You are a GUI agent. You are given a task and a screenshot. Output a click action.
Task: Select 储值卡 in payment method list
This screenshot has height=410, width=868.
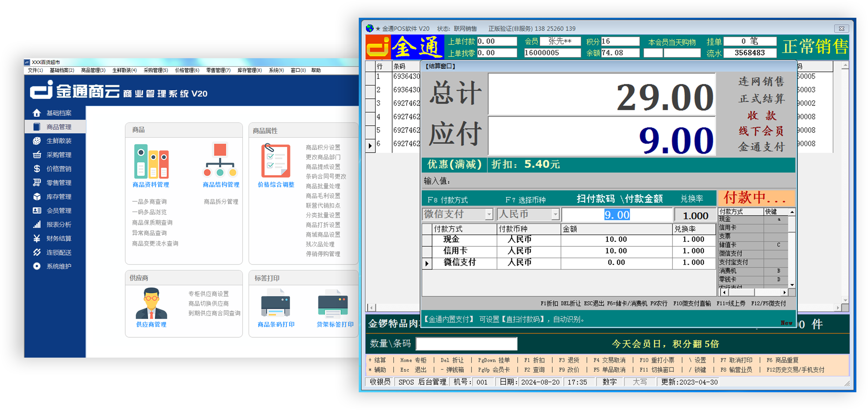pos(753,245)
